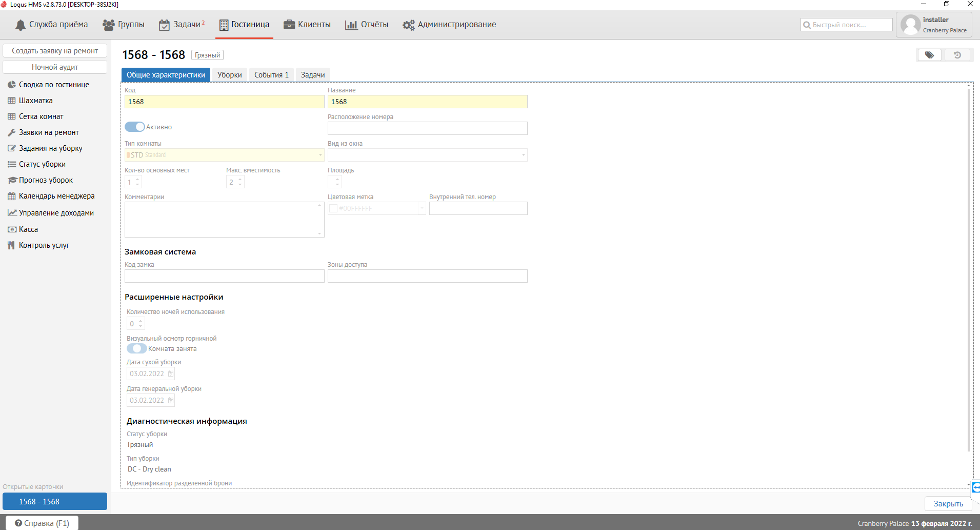The image size is (980, 530).
Task: Open the Отчёты menu
Action: tap(367, 25)
